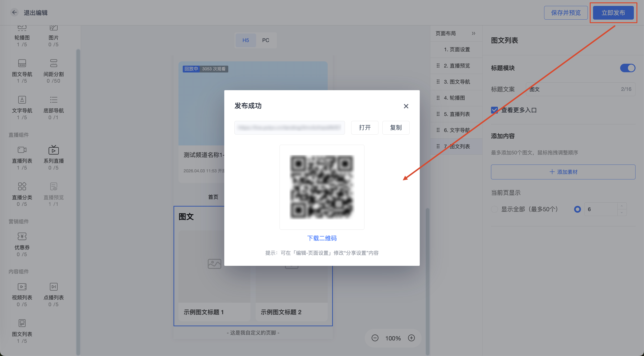Click the custom footer text 这是我自定义的页脚
The image size is (644, 356).
click(253, 332)
